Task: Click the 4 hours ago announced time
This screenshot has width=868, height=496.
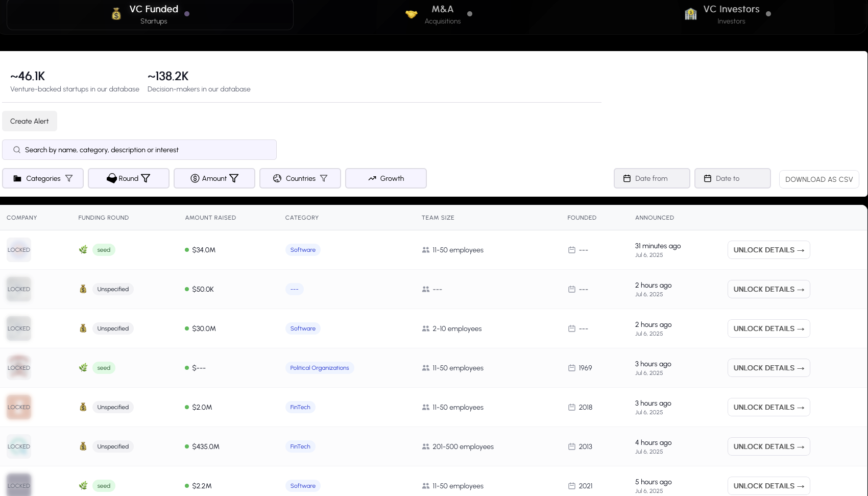Action: (x=653, y=442)
